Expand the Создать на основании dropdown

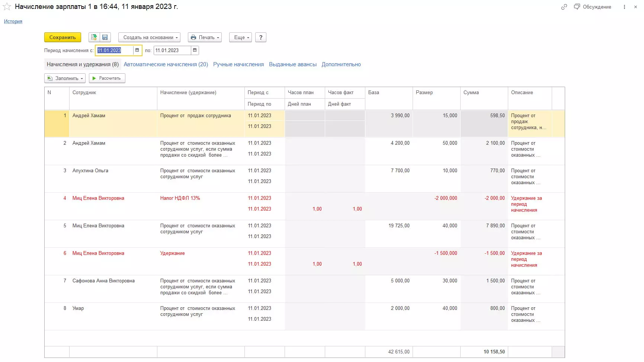[149, 37]
